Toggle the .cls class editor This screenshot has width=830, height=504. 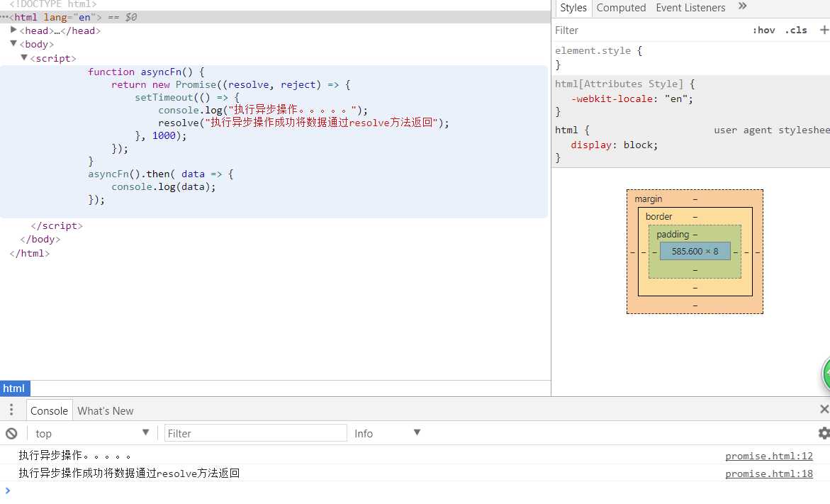coord(796,30)
